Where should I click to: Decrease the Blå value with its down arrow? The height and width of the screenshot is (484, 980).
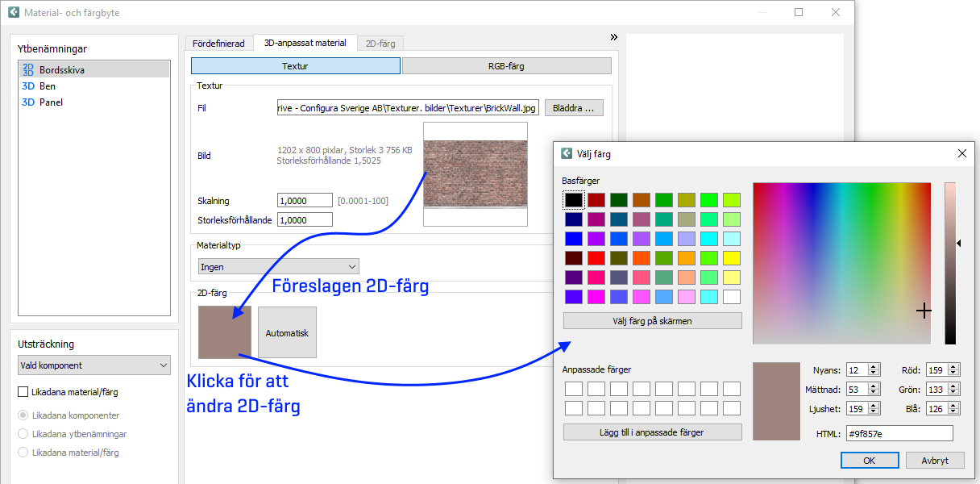click(x=954, y=412)
